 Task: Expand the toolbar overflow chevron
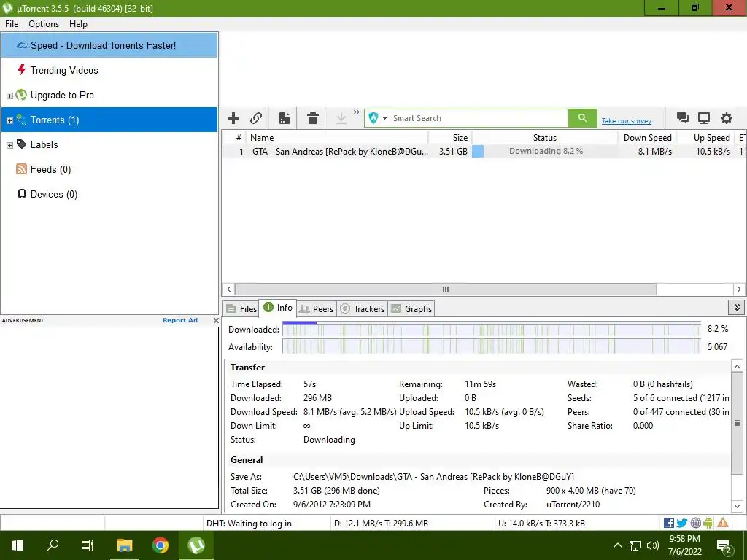(x=356, y=112)
